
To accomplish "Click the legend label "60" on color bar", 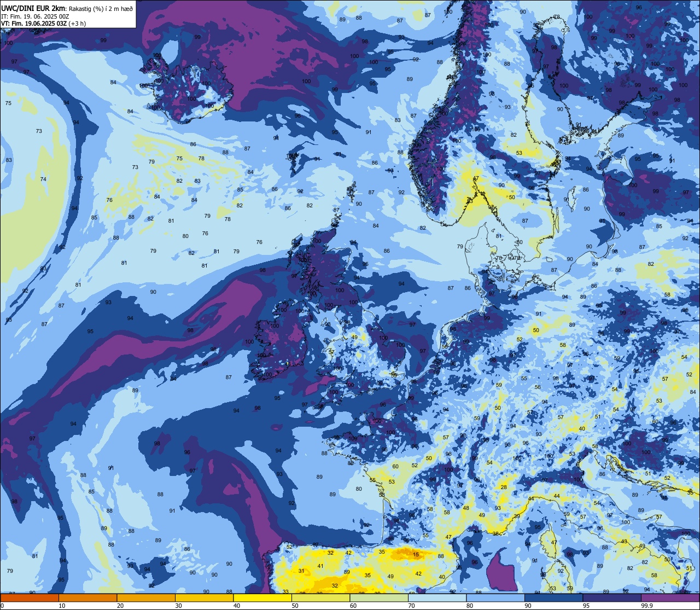I will point(353,606).
